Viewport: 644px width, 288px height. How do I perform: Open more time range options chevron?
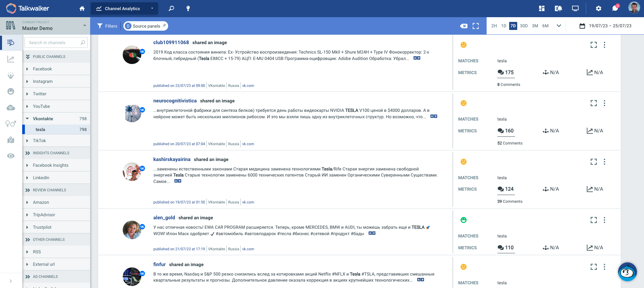coord(559,26)
